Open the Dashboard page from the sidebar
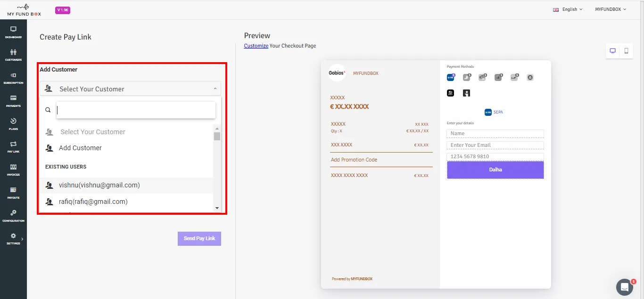 click(13, 32)
